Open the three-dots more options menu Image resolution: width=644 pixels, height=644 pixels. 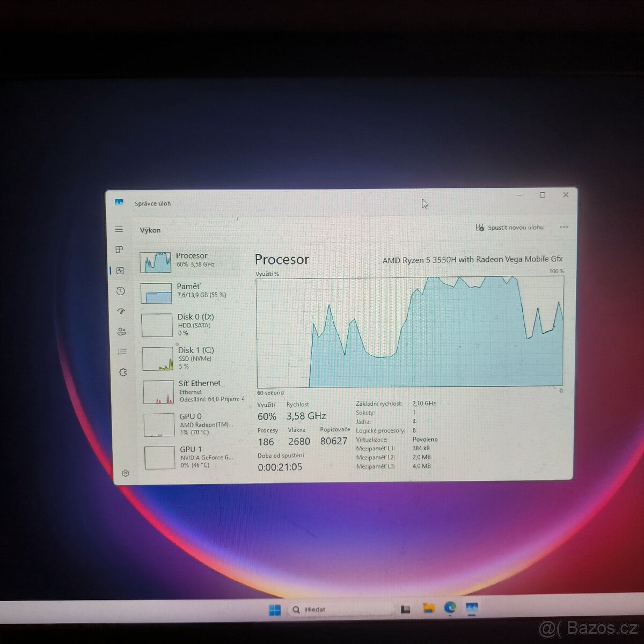coord(563,227)
